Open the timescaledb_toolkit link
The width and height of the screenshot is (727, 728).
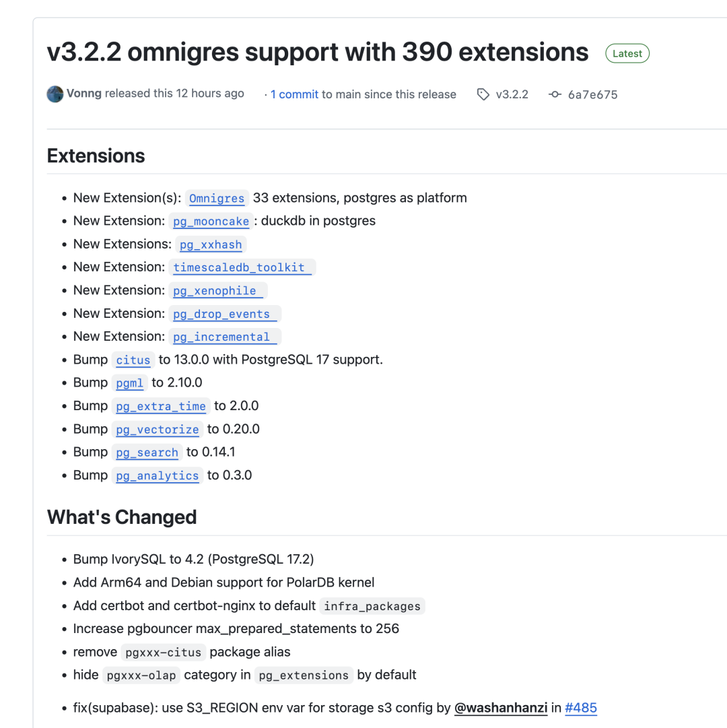pyautogui.click(x=239, y=267)
